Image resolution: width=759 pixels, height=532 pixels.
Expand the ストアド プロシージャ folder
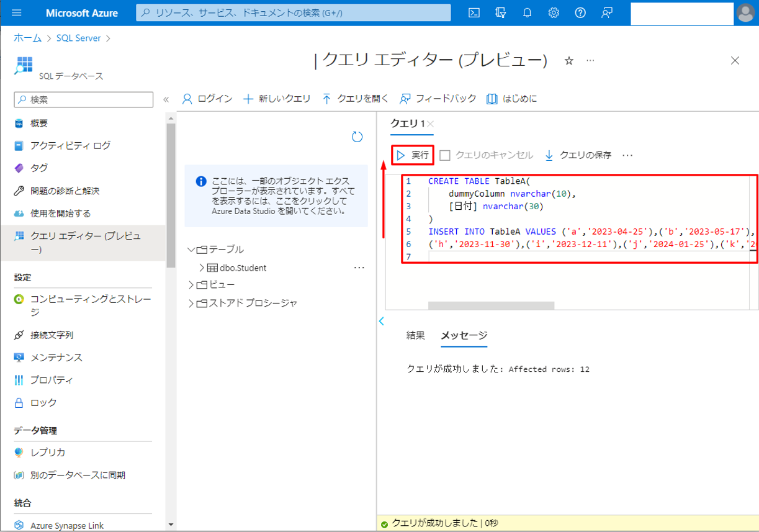pyautogui.click(x=191, y=304)
